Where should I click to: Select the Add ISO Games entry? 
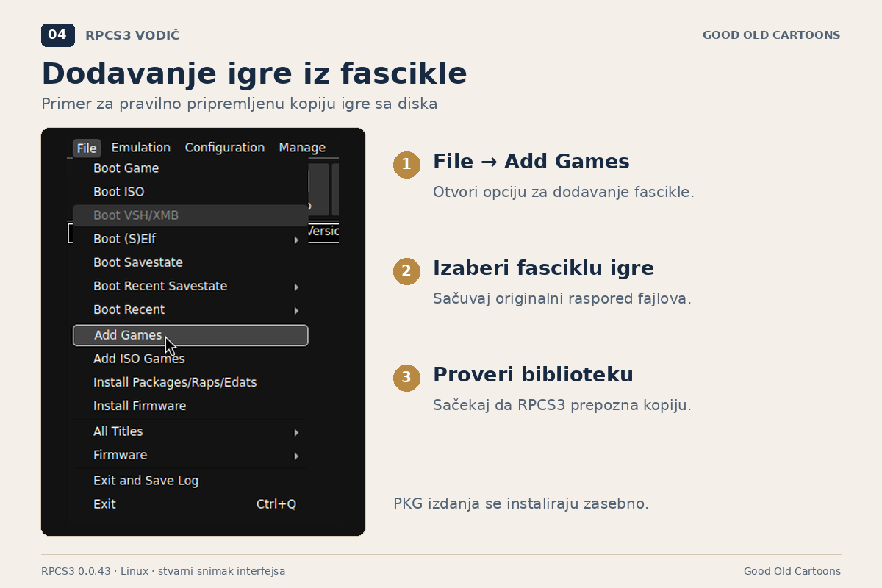[190, 359]
